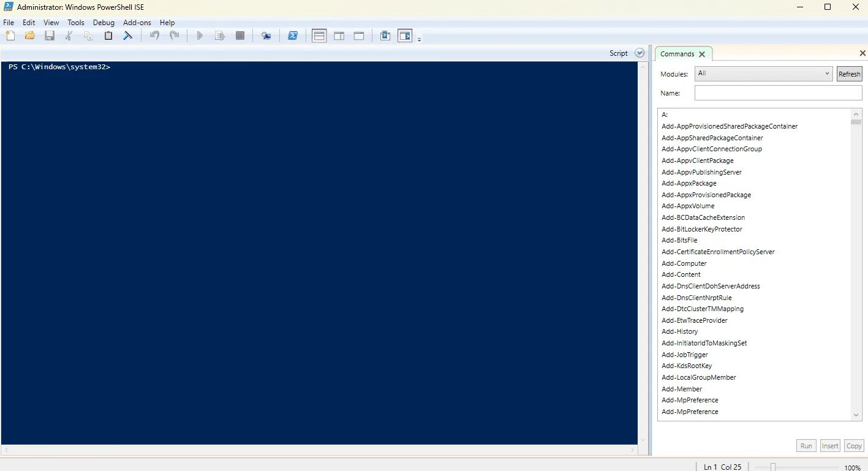Select Add-JobTrigger command
The width and height of the screenshot is (868, 471).
point(684,355)
